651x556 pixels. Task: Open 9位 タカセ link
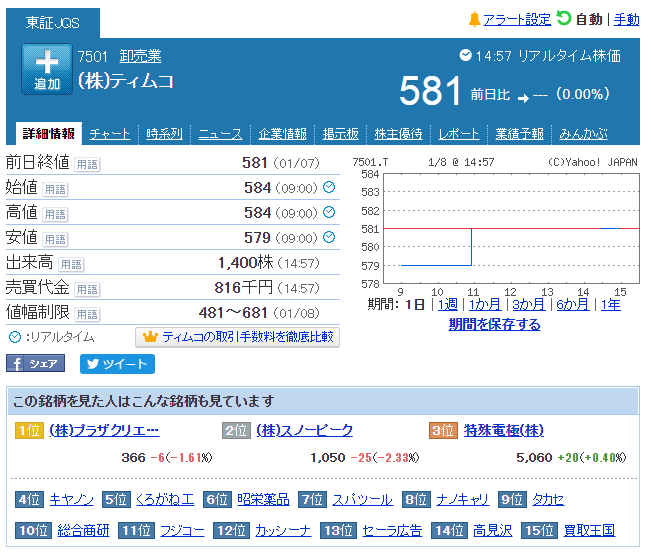[548, 499]
